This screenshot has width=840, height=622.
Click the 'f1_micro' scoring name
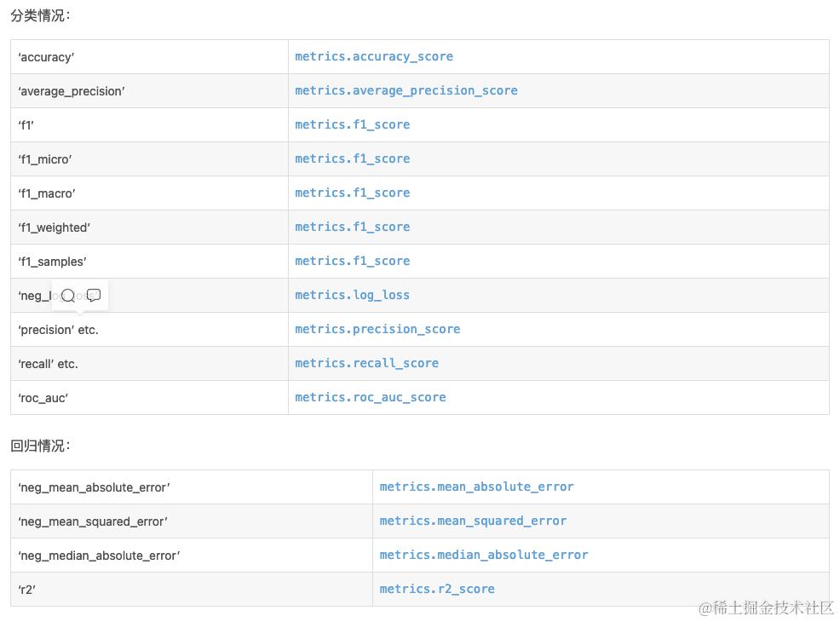click(x=45, y=159)
